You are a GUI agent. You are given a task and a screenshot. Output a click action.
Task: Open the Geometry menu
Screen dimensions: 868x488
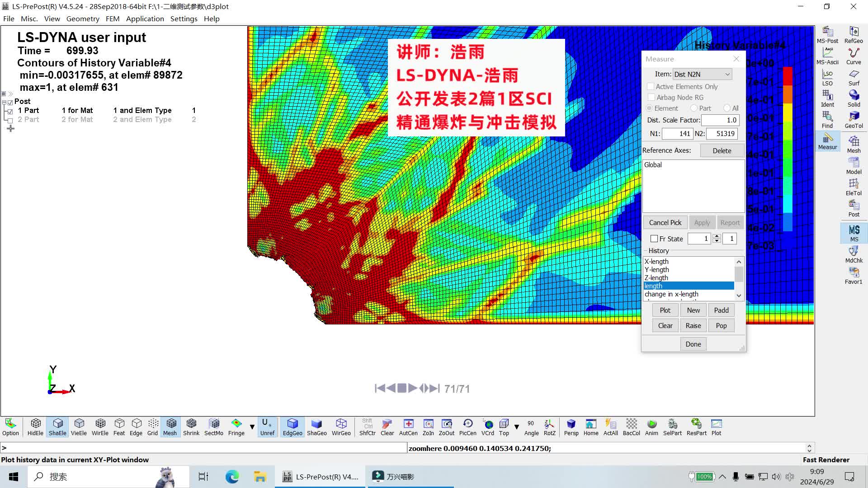point(83,19)
